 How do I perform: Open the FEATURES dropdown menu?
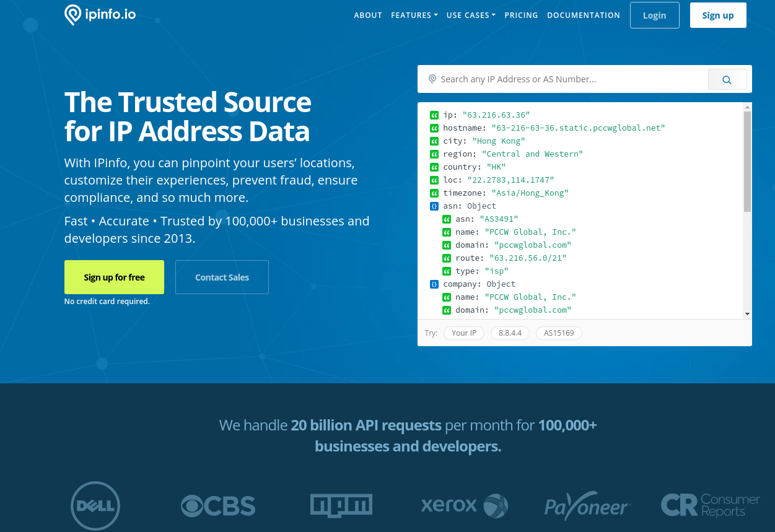(414, 15)
